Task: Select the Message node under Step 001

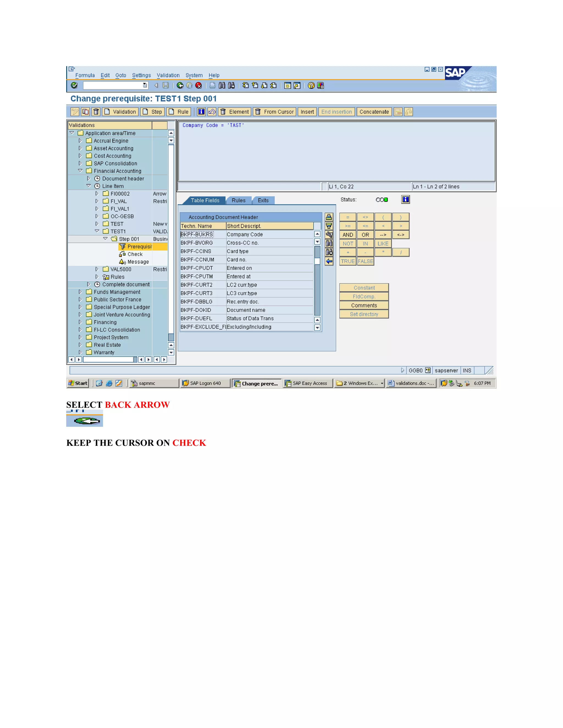Action: click(x=134, y=262)
